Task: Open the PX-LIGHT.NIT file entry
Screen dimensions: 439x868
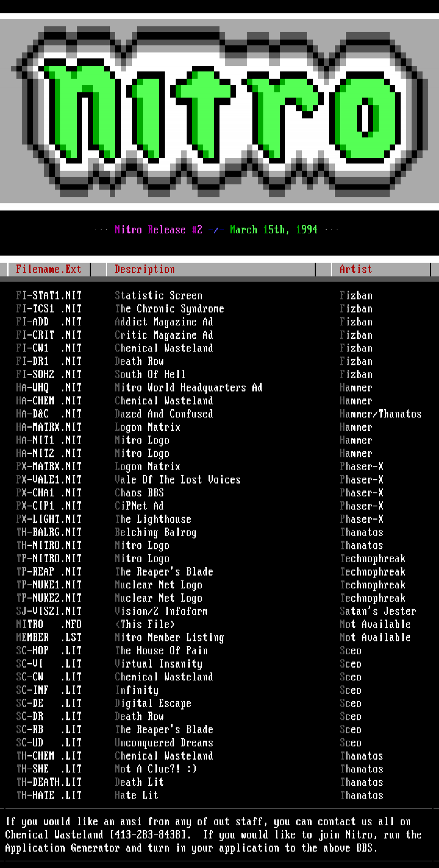Action: coord(48,519)
